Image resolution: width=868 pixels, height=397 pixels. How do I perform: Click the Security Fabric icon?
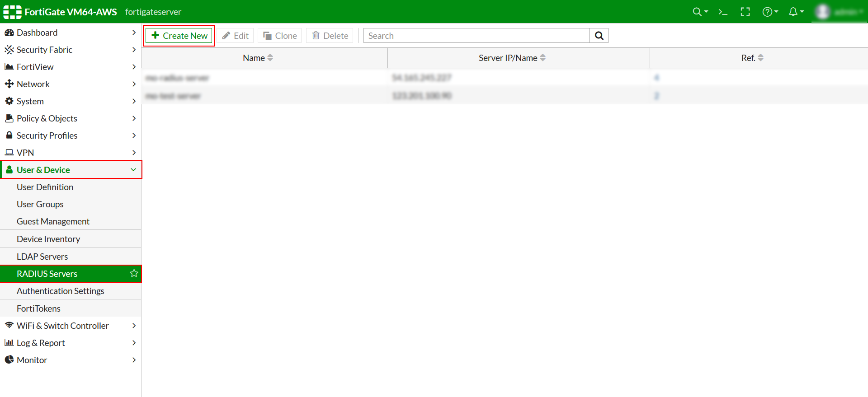click(9, 50)
